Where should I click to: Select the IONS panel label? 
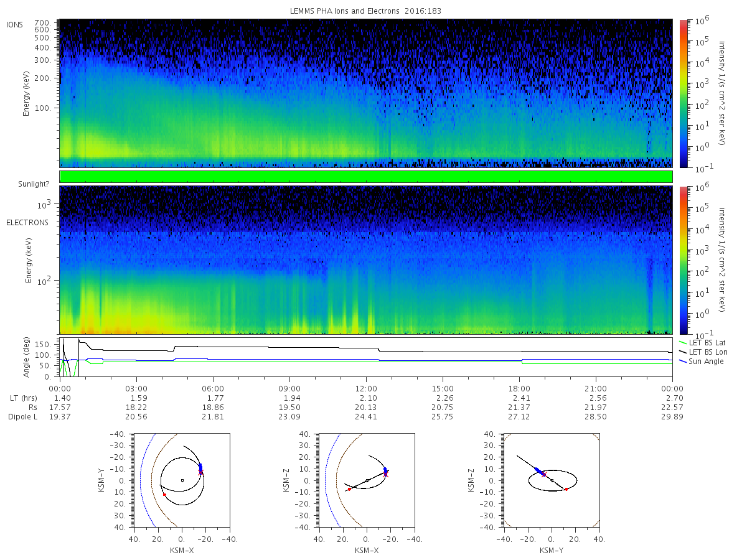14,25
